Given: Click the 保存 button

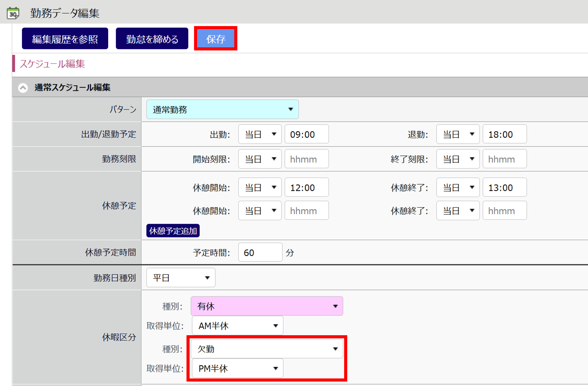Looking at the screenshot, I should [216, 39].
